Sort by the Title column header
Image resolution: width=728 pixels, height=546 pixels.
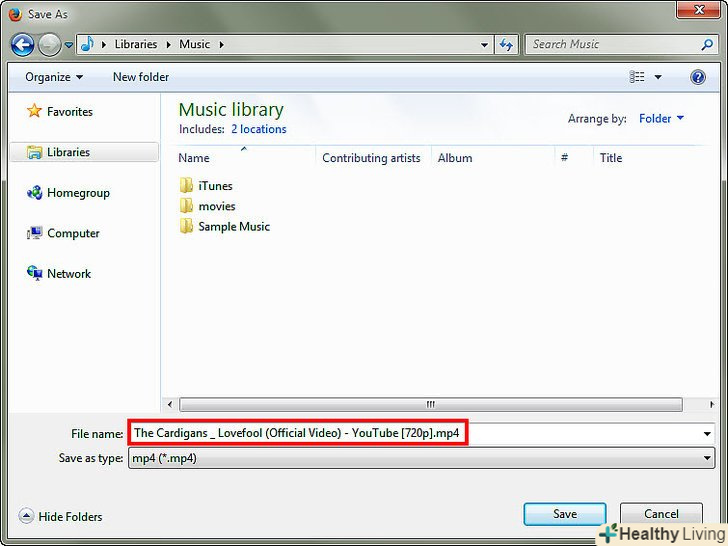(x=611, y=158)
